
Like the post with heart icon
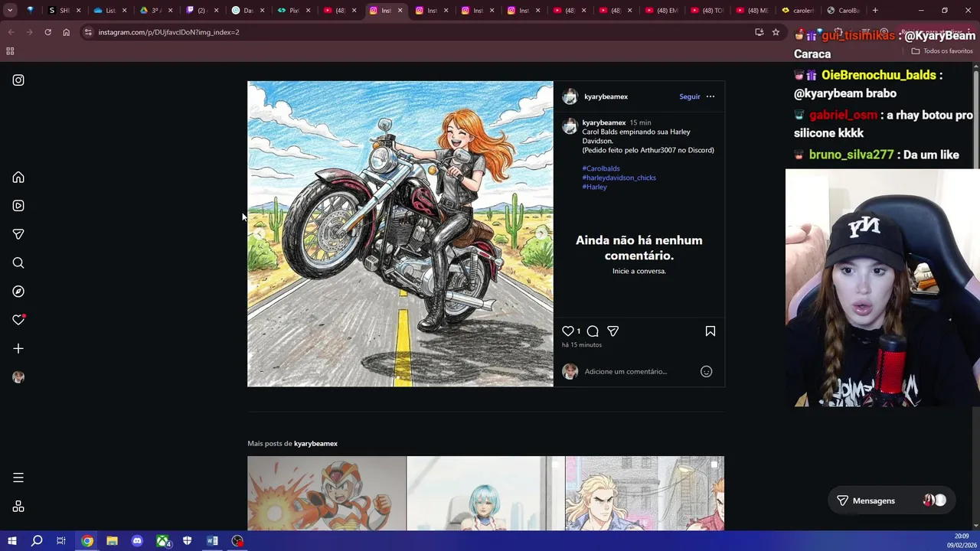pyautogui.click(x=568, y=331)
